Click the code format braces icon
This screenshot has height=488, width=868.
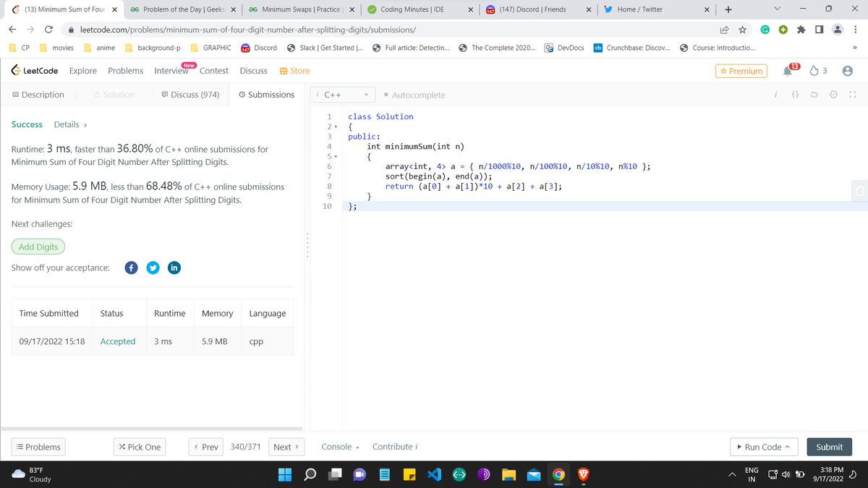click(x=794, y=95)
